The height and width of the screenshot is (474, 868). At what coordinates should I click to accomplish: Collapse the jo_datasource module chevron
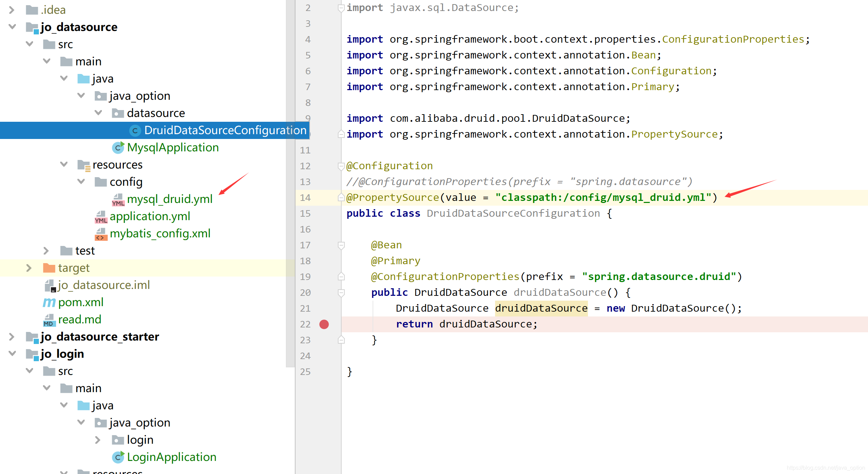[x=12, y=26]
